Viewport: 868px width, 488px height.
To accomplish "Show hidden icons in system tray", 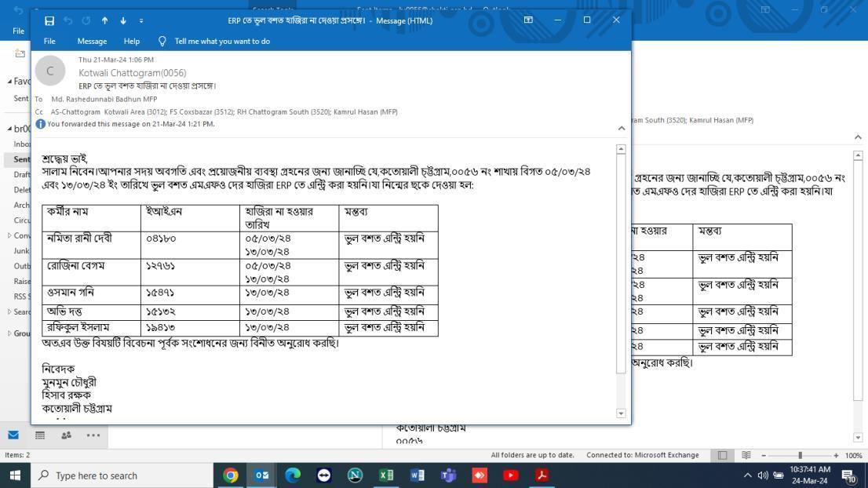I will point(748,475).
